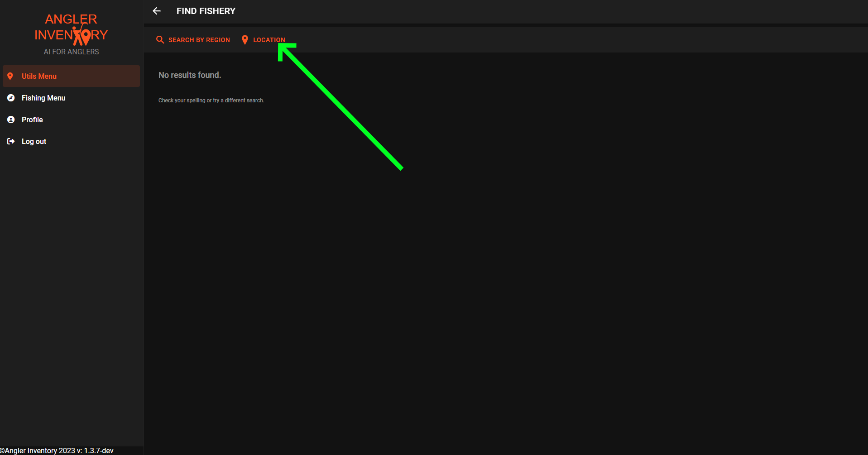Image resolution: width=868 pixels, height=455 pixels.
Task: Open the Utils Menu item
Action: point(39,76)
